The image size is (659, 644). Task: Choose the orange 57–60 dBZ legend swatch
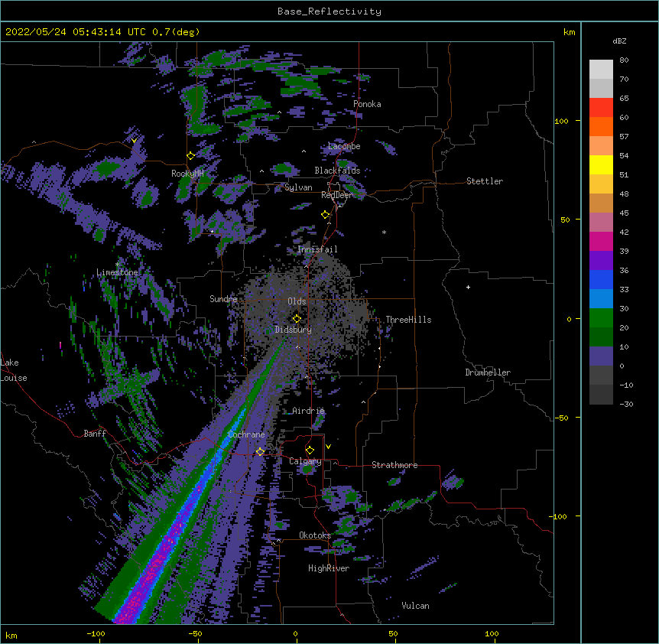point(601,126)
